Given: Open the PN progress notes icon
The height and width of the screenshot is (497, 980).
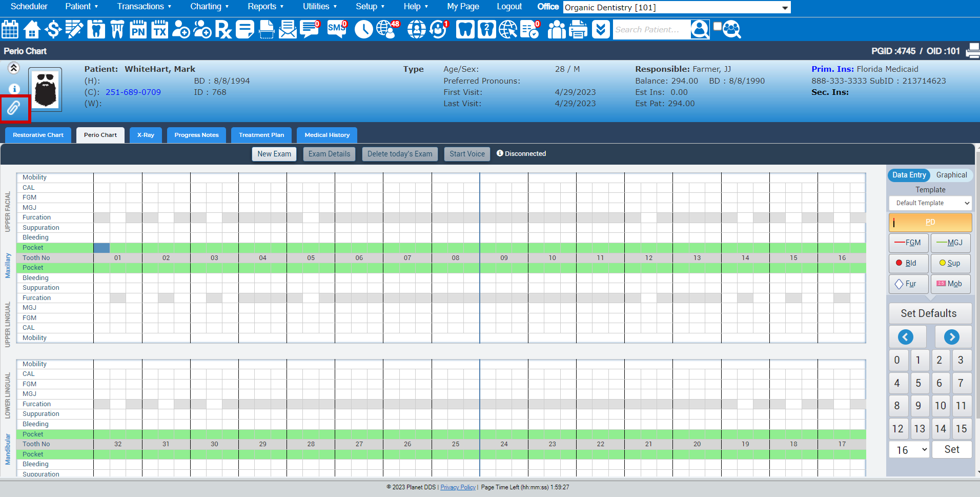Looking at the screenshot, I should [x=138, y=29].
